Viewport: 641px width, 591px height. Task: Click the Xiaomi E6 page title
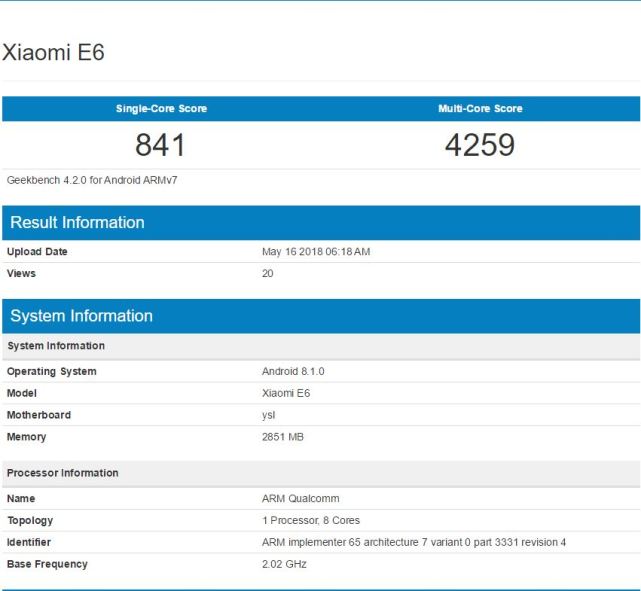(x=53, y=52)
